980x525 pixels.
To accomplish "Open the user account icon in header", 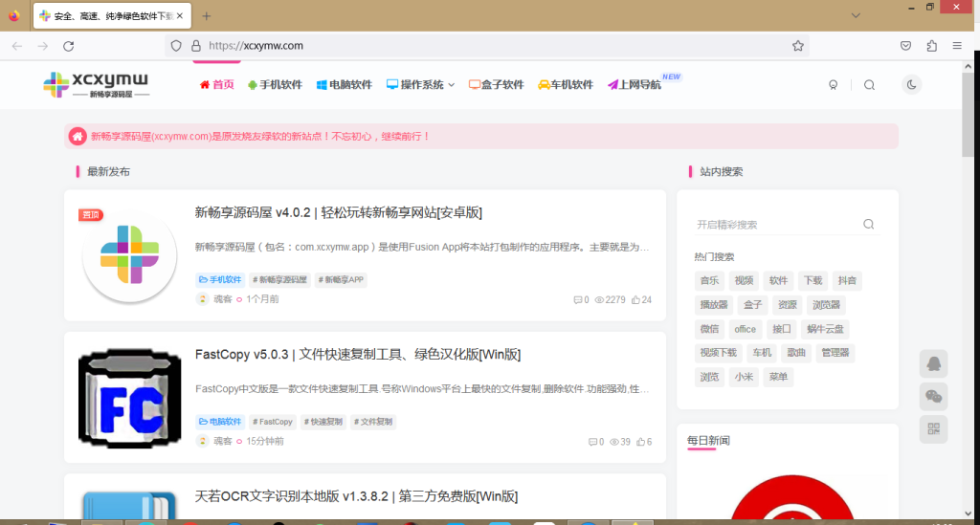I will click(x=834, y=85).
